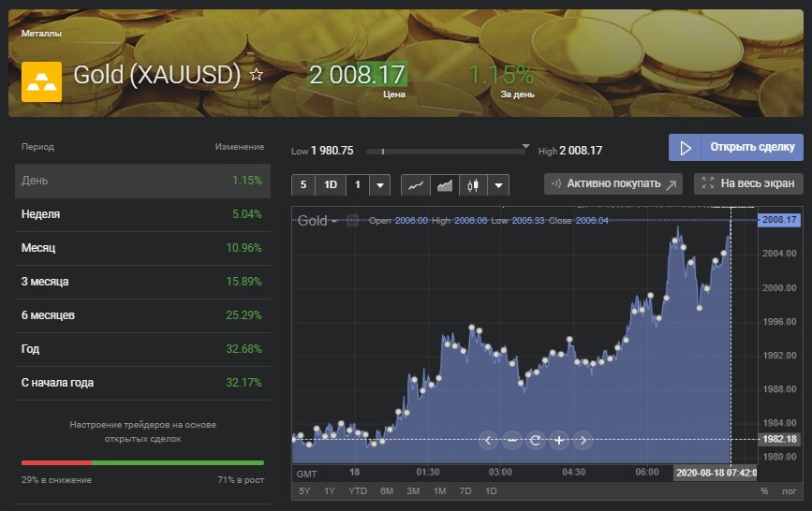The image size is (812, 511).
Task: Open the chart type dropdown arrow
Action: click(497, 184)
